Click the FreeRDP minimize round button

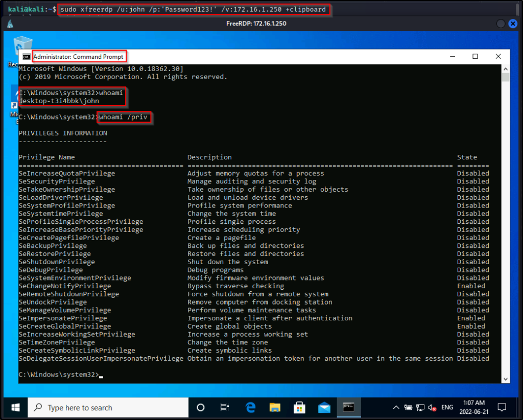tap(501, 24)
